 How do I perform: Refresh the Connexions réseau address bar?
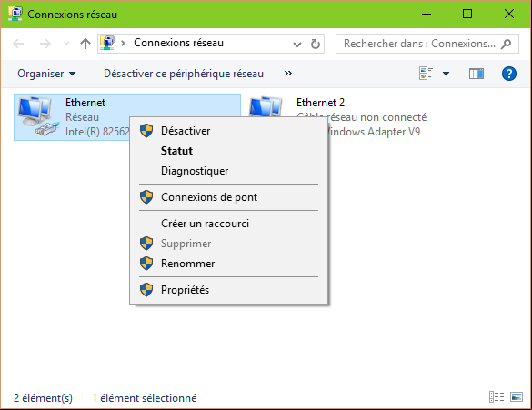click(316, 44)
